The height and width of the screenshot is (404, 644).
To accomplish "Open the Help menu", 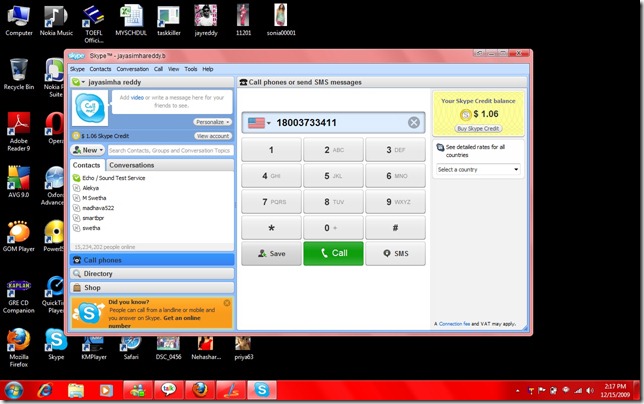I will click(207, 69).
